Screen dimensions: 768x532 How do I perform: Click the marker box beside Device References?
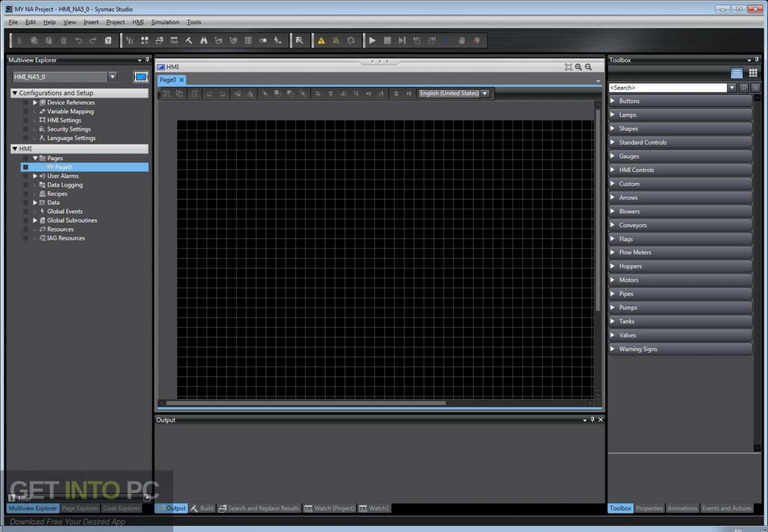25,103
